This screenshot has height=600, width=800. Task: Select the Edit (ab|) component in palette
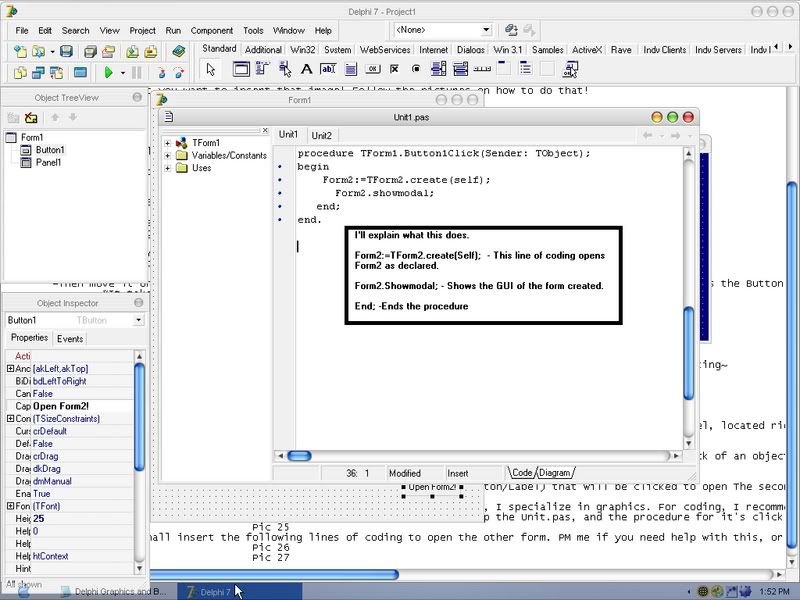coord(329,69)
